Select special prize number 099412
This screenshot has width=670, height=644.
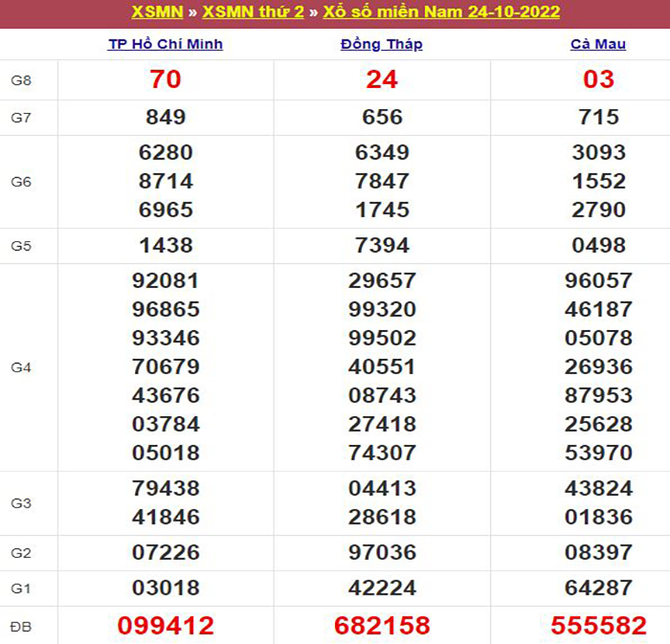coord(166,626)
